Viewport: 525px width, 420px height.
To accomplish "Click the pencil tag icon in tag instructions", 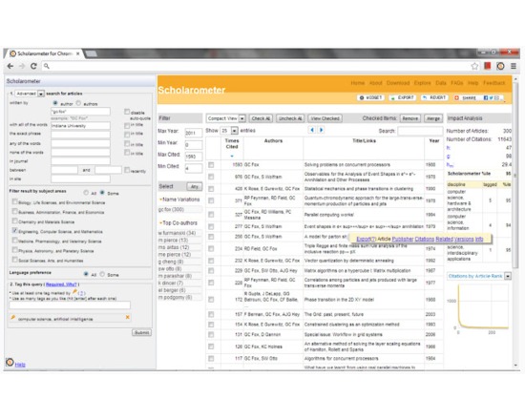I will tap(74, 292).
